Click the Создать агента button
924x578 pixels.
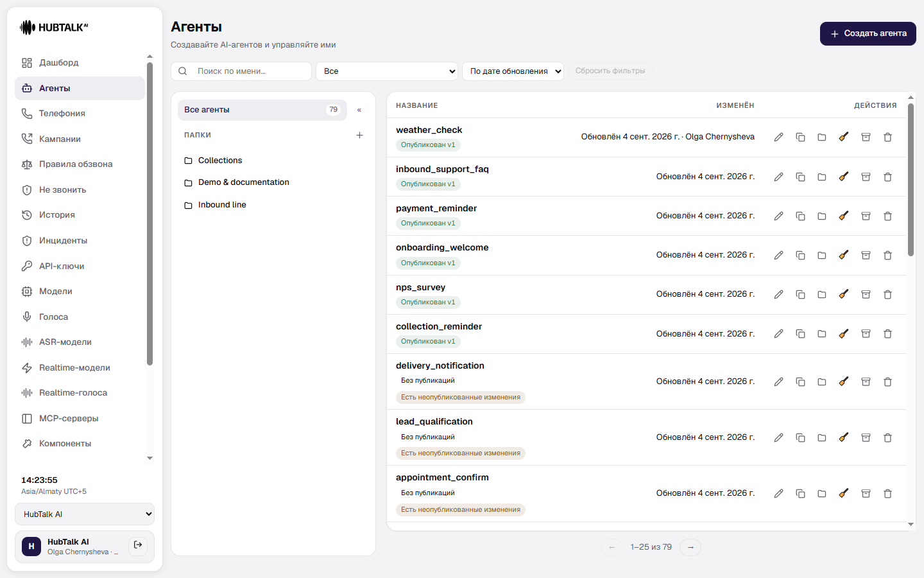pyautogui.click(x=868, y=33)
